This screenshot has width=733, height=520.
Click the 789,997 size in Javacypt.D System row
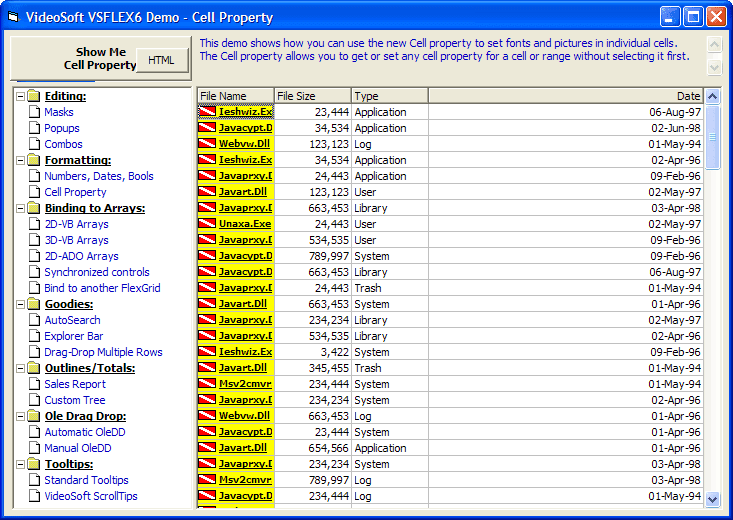tap(313, 256)
